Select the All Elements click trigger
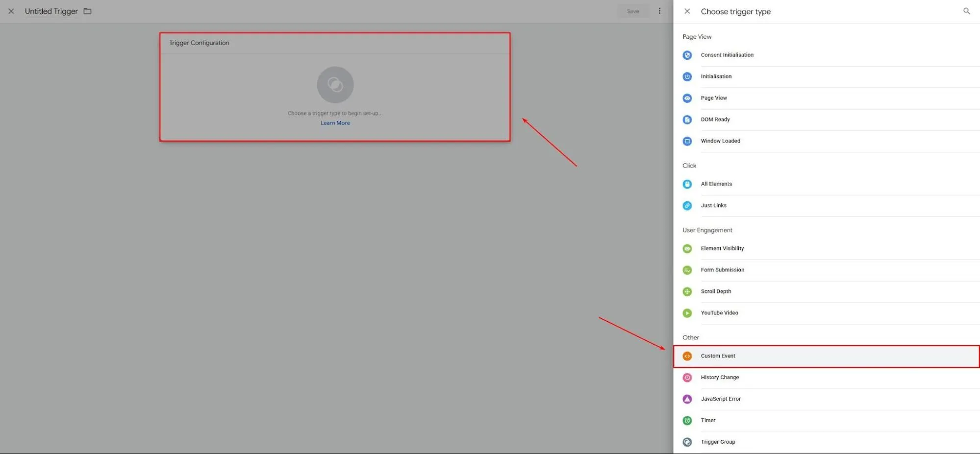Screen dimensions: 980x454 [x=827, y=184]
